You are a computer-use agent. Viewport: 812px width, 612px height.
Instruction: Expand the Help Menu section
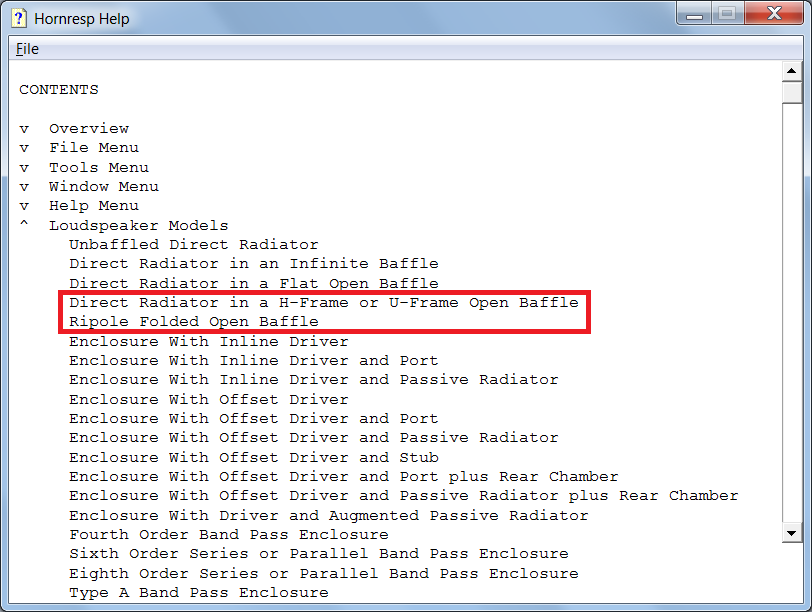24,206
